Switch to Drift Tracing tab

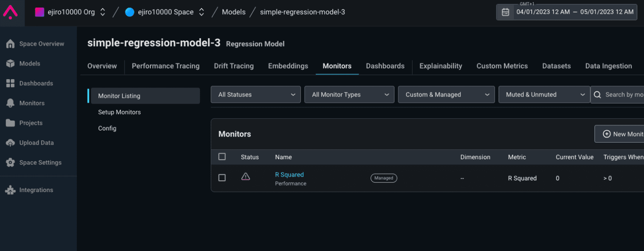[234, 66]
